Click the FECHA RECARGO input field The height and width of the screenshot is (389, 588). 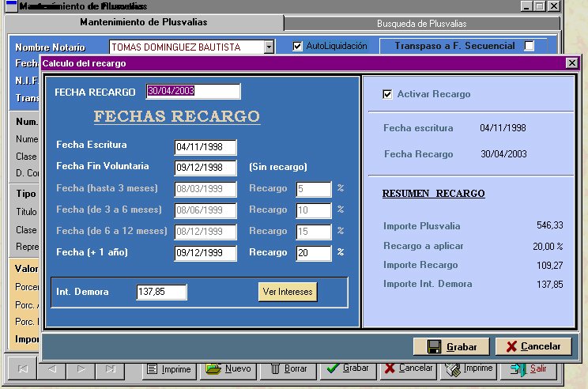(193, 91)
